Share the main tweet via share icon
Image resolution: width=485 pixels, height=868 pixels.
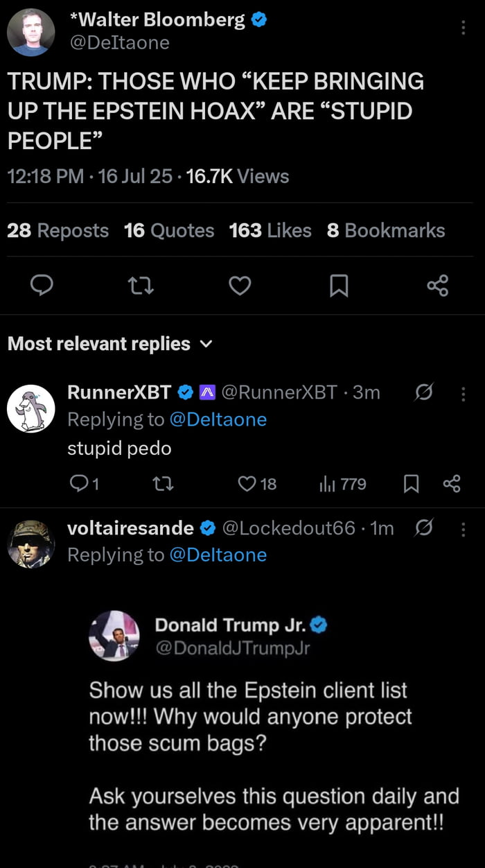tap(438, 286)
